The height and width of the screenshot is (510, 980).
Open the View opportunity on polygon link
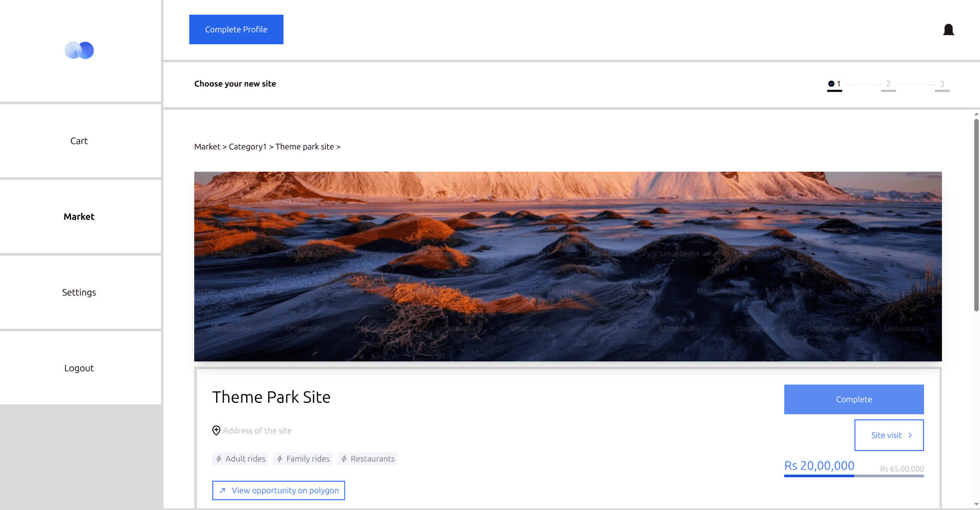278,490
